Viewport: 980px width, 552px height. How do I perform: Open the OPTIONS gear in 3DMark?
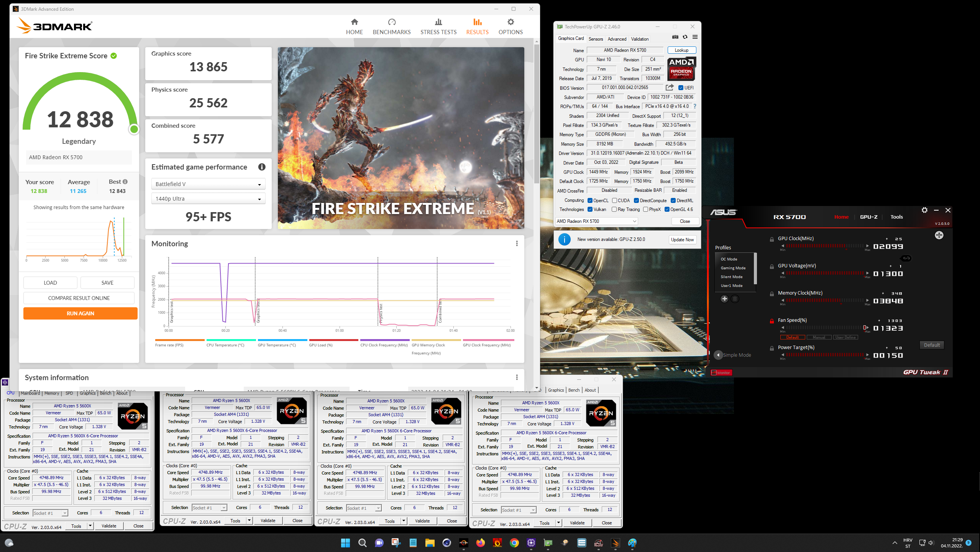[510, 26]
